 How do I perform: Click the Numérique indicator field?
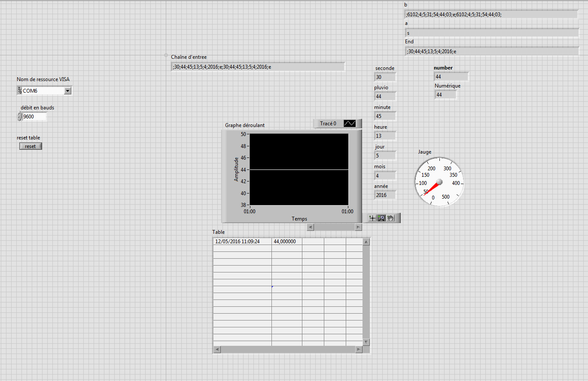tap(445, 95)
